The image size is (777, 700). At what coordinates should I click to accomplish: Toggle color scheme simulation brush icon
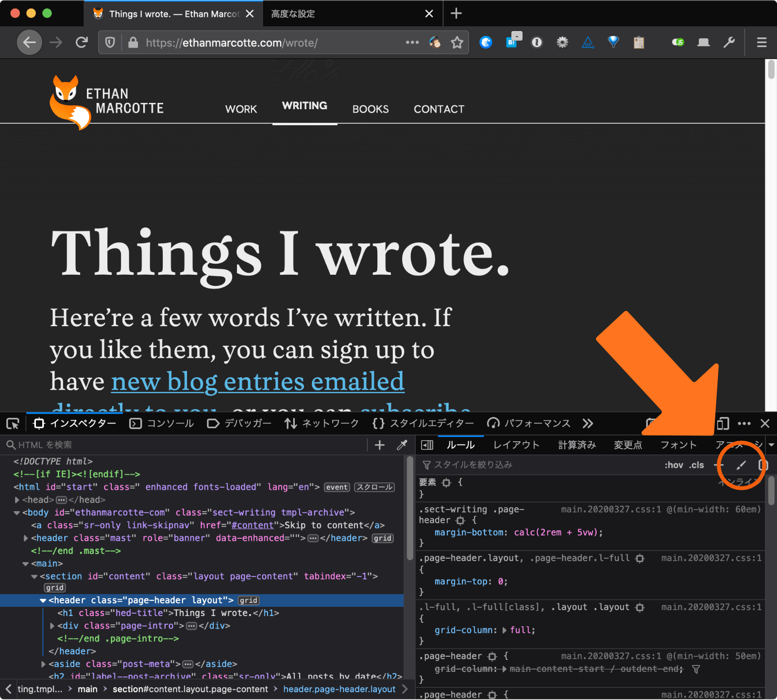point(741,465)
